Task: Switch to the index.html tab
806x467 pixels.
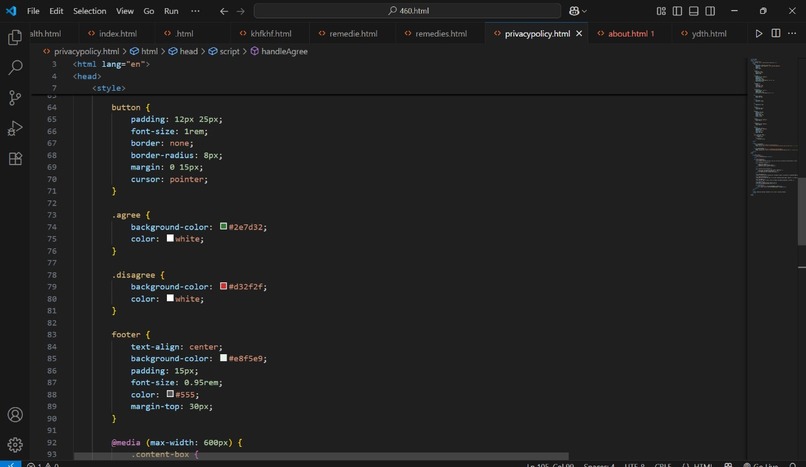Action: pos(118,33)
